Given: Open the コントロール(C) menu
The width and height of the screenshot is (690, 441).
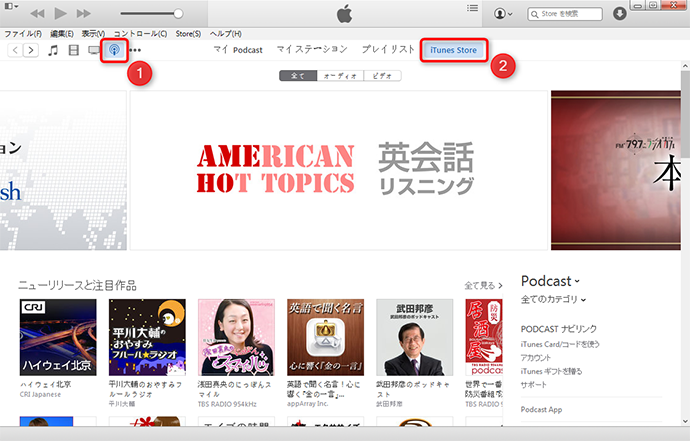Looking at the screenshot, I should pyautogui.click(x=140, y=34).
